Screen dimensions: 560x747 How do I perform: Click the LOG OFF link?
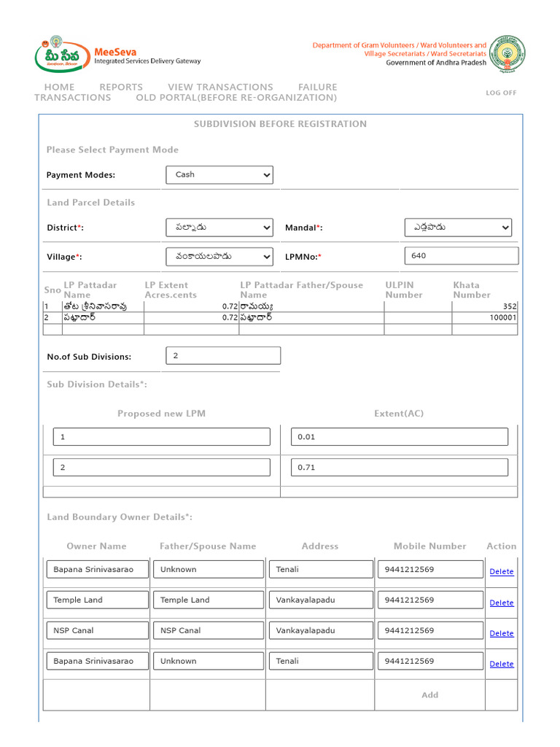pyautogui.click(x=501, y=93)
